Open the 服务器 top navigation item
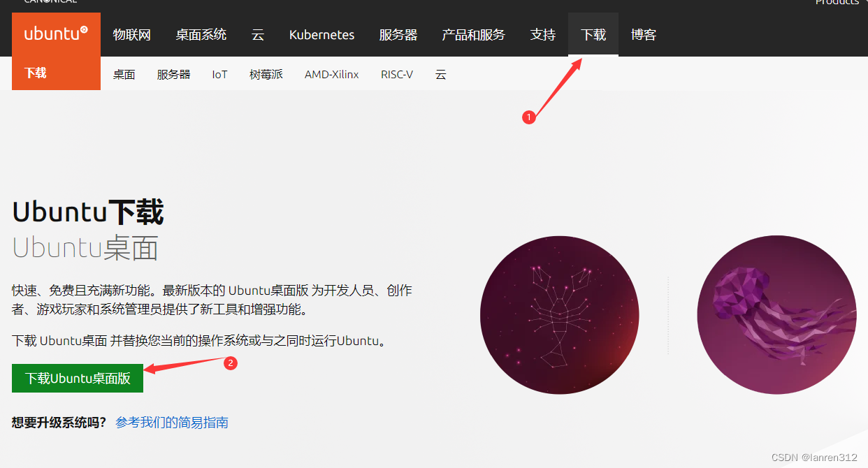868x468 pixels. [x=398, y=35]
